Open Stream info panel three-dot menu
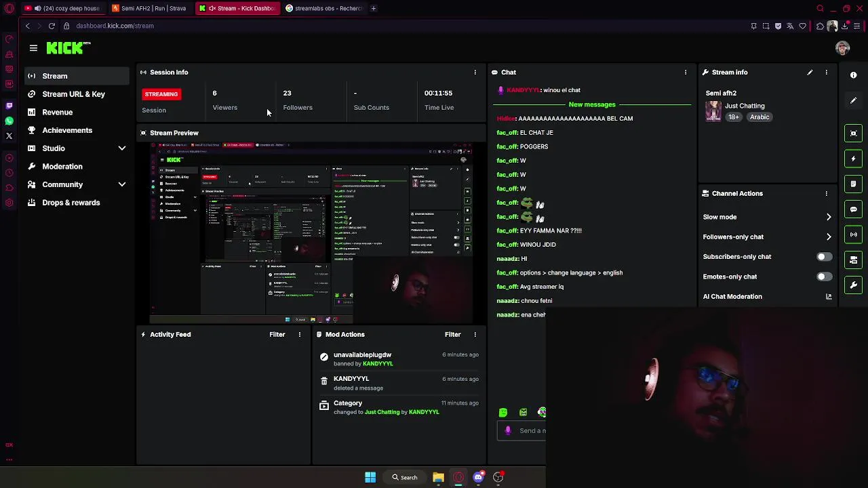Screen dimensions: 868x488 pyautogui.click(x=826, y=72)
